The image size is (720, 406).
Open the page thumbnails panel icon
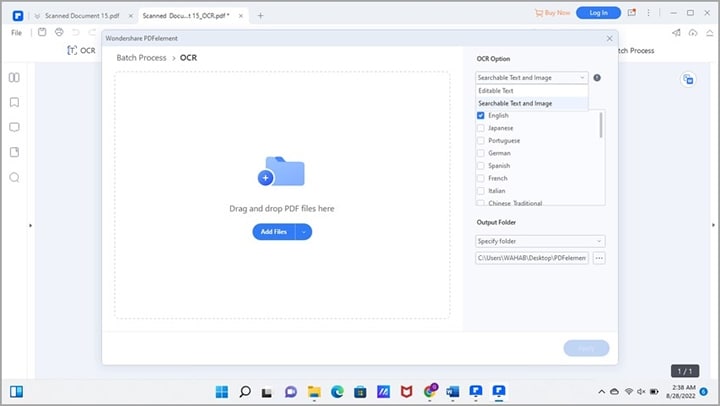(x=14, y=77)
